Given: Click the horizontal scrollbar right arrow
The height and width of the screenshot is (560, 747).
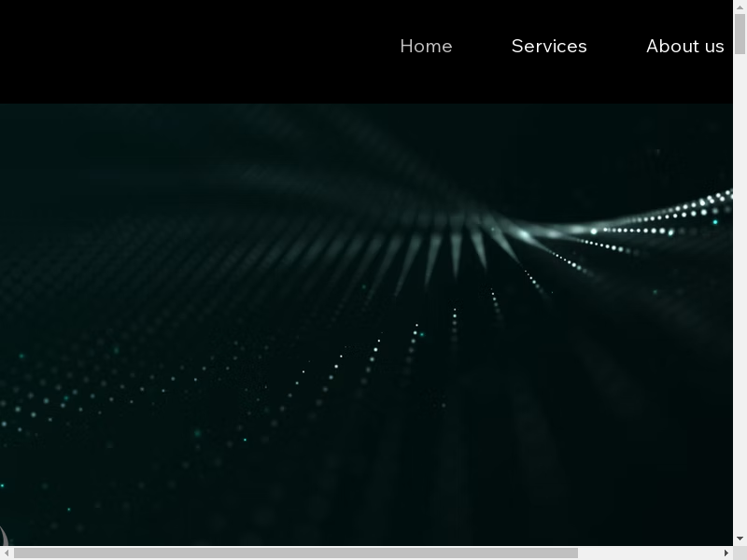Looking at the screenshot, I should click(726, 553).
